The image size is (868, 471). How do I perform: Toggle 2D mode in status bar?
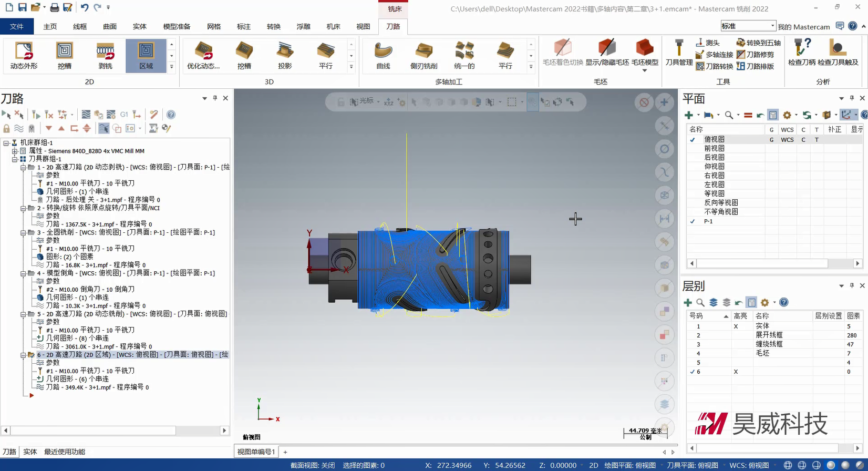[594, 465]
